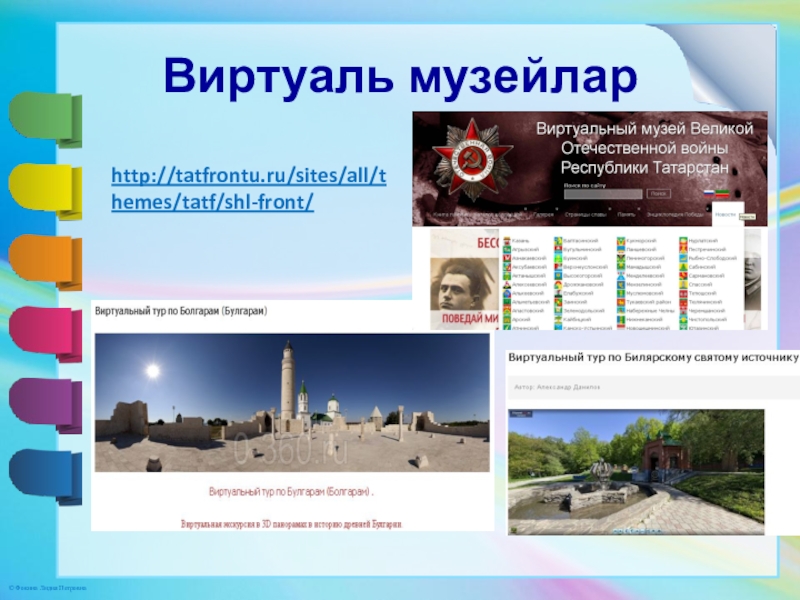Click the emblem icon beside Сабинский
Screen dimensions: 800x600
684,267
